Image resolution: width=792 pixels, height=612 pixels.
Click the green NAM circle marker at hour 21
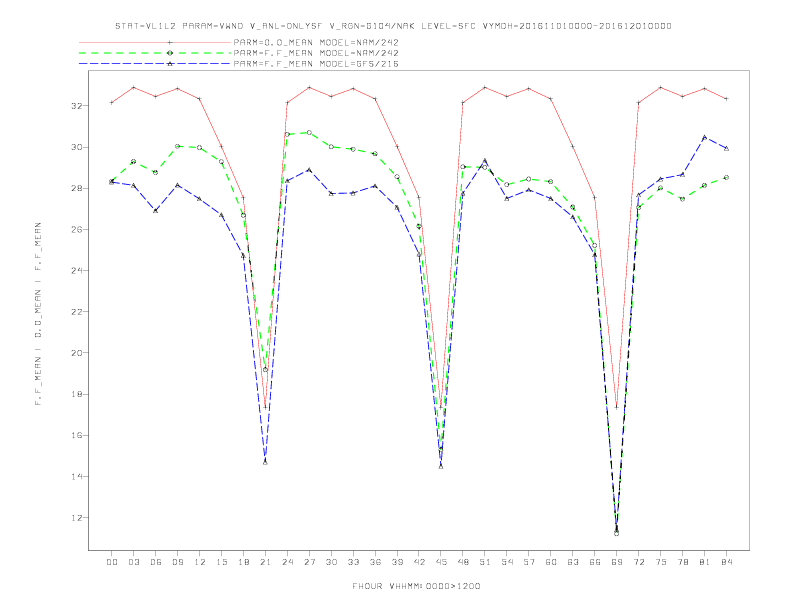(265, 370)
